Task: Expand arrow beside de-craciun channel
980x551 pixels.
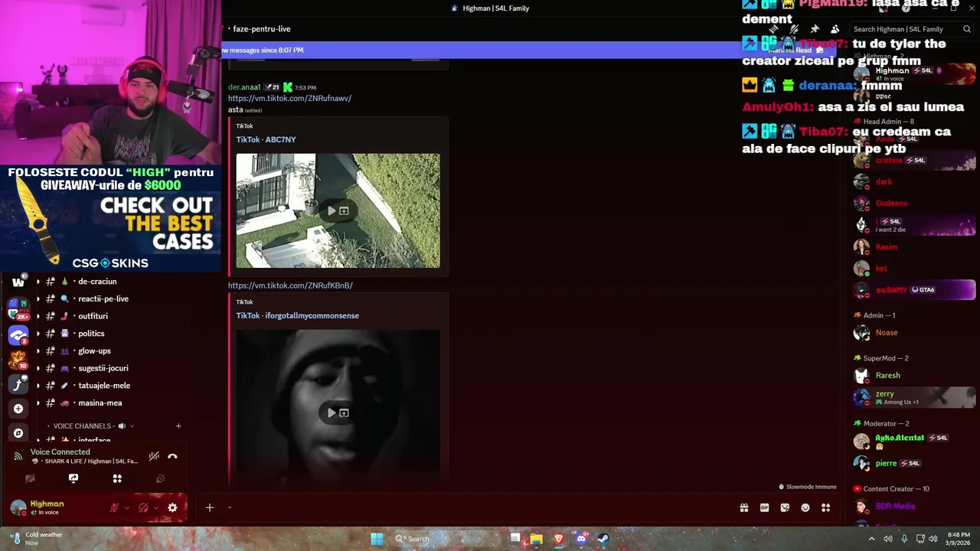Action: pos(38,282)
